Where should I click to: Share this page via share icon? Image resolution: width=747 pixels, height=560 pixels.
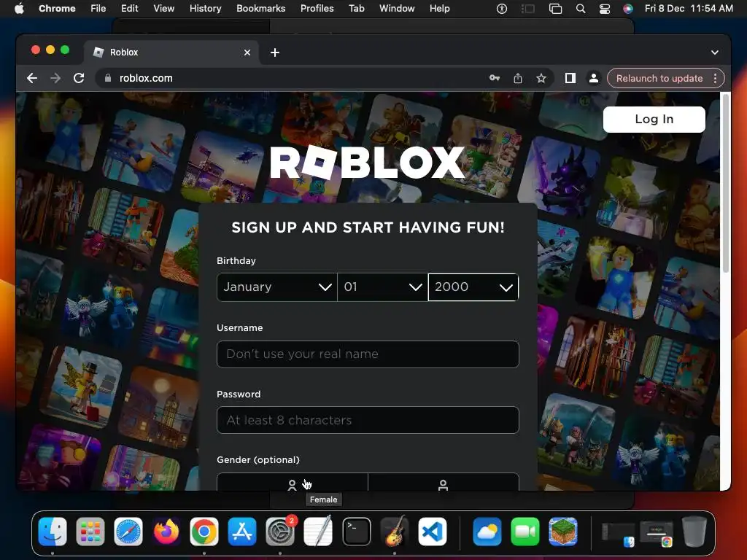(x=518, y=78)
